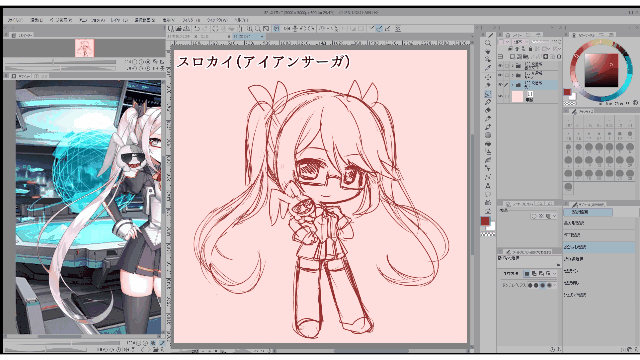Click the lock layer padlock icon
Image resolution: width=640 pixels, height=360 pixels.
click(530, 49)
